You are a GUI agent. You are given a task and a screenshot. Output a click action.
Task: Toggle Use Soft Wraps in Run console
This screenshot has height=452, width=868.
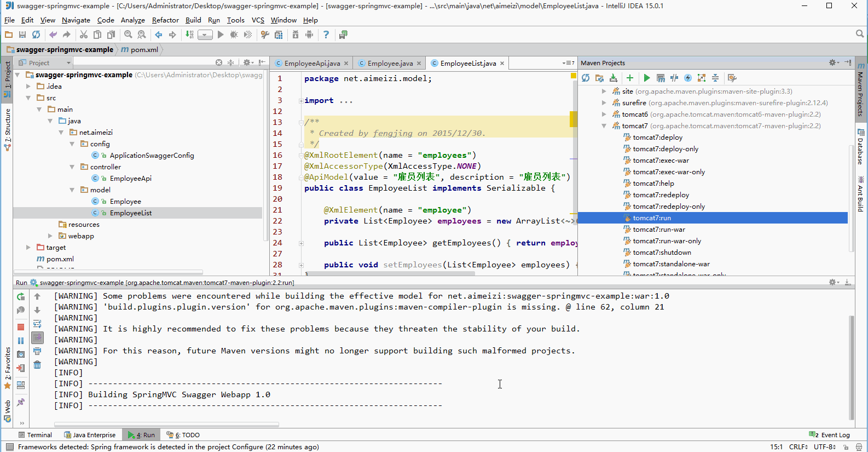37,324
